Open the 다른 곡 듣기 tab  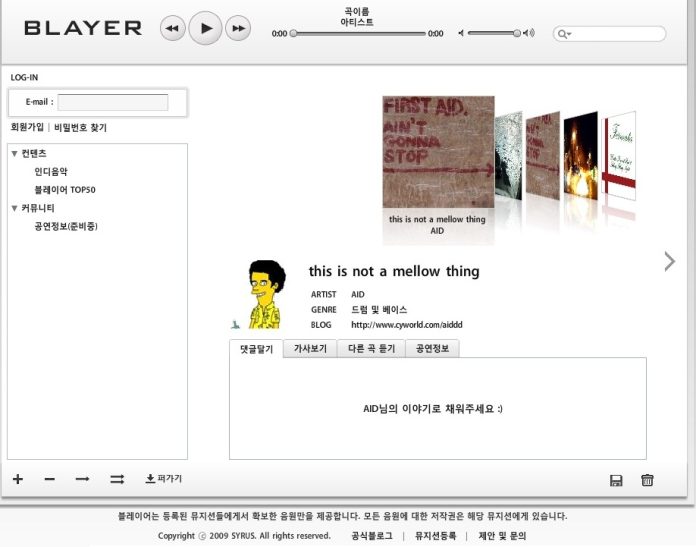tap(371, 349)
